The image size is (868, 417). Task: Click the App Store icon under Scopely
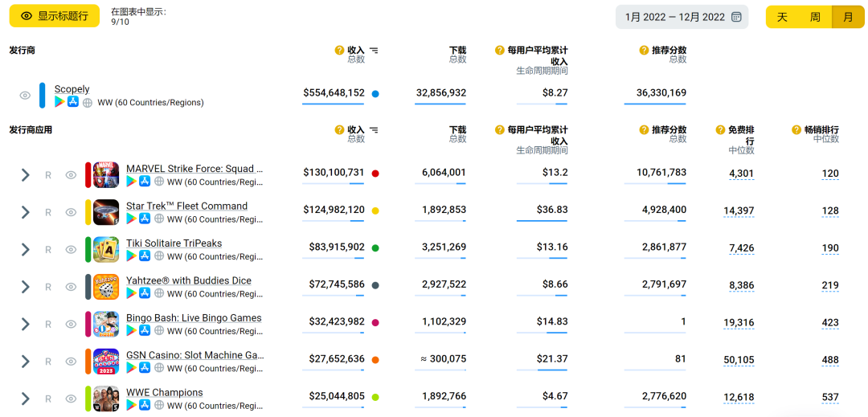click(73, 102)
